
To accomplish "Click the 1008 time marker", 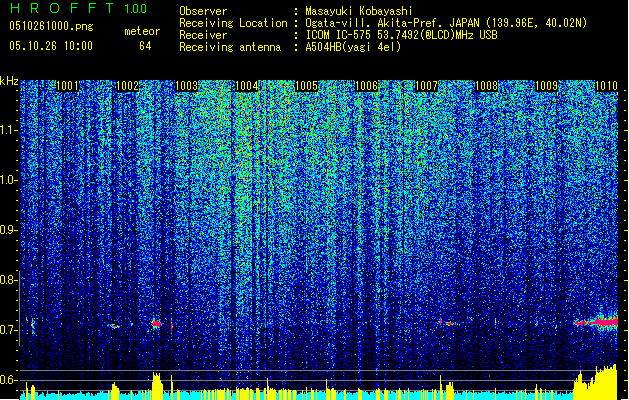I will tap(486, 85).
